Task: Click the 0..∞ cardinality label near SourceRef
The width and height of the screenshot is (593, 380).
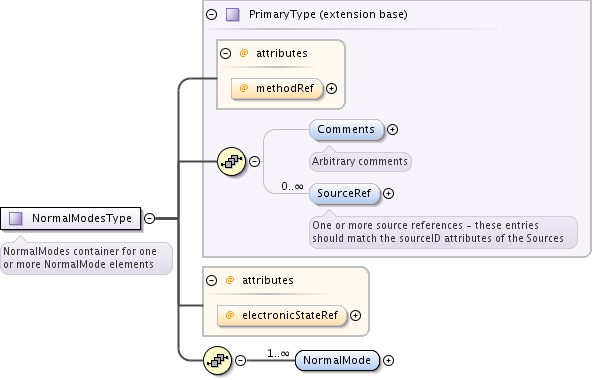Action: point(292,186)
